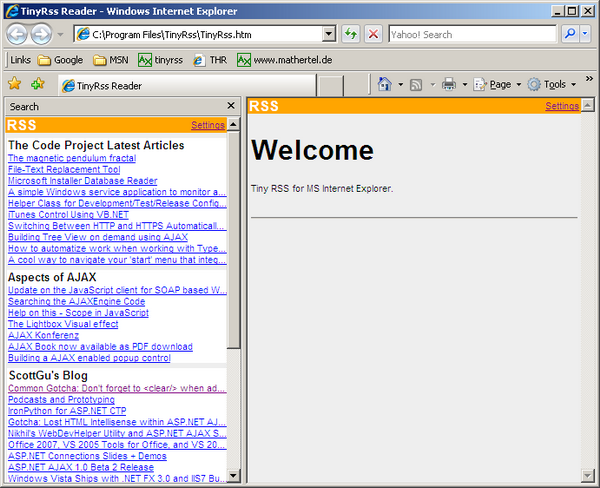Click Add to Favorites star-plus icon
600x488 pixels.
click(38, 83)
